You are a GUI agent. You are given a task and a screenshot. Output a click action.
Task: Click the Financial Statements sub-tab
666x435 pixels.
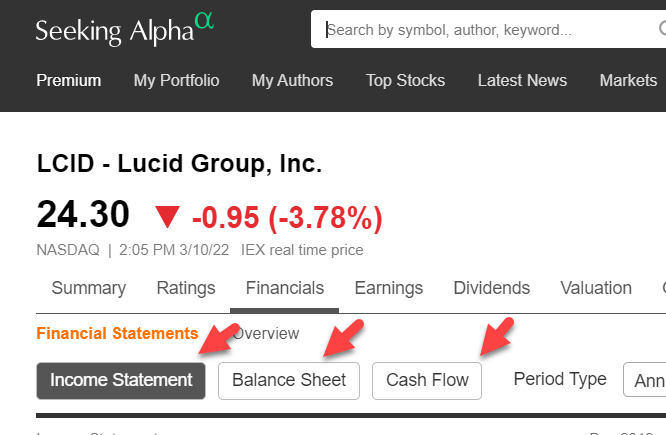point(117,334)
